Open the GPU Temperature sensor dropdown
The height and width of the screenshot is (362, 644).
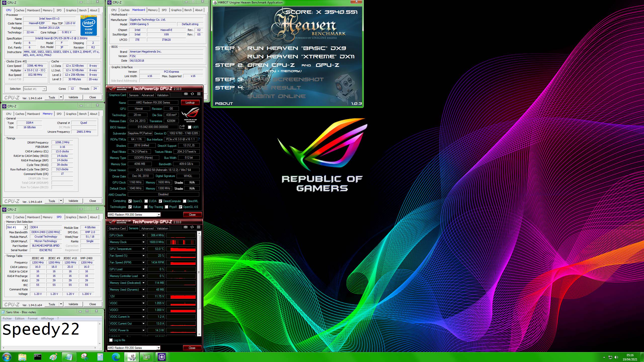click(143, 249)
